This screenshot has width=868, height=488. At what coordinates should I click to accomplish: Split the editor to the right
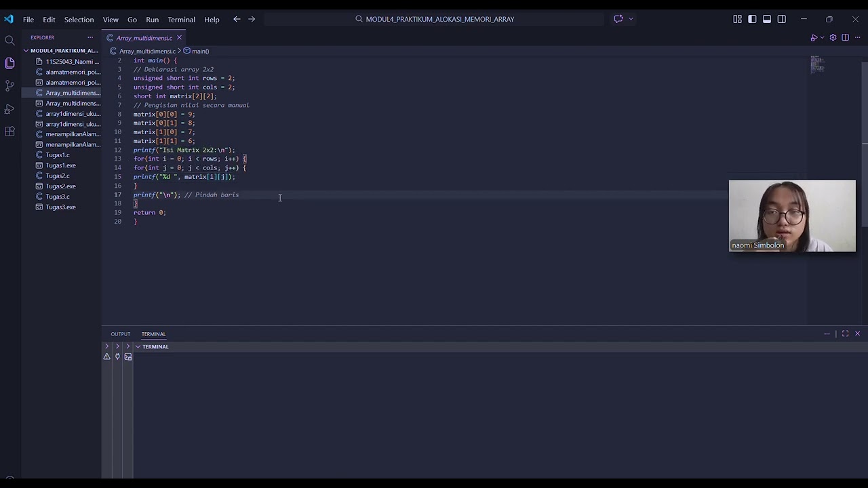(x=845, y=37)
